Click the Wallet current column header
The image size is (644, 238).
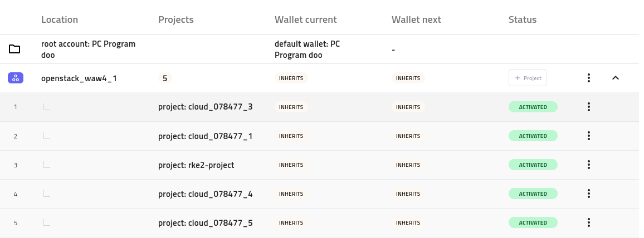[305, 19]
